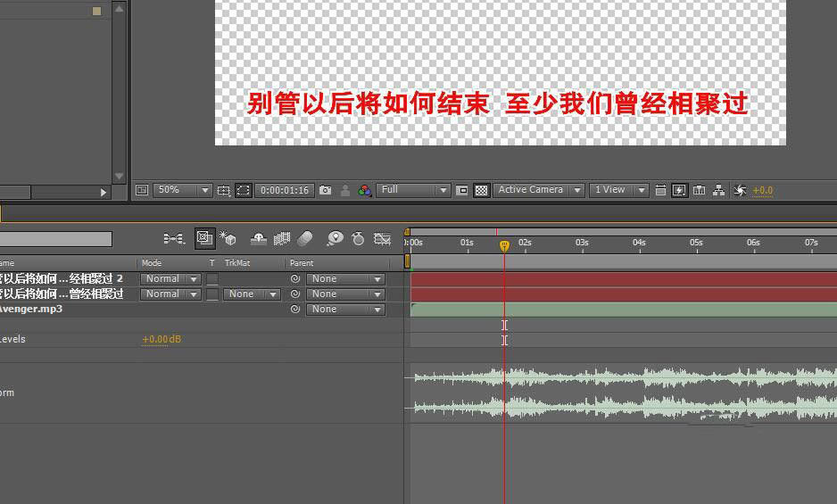This screenshot has height=504, width=837.
Task: Click the 05s mark on time ruler
Action: pyautogui.click(x=696, y=243)
